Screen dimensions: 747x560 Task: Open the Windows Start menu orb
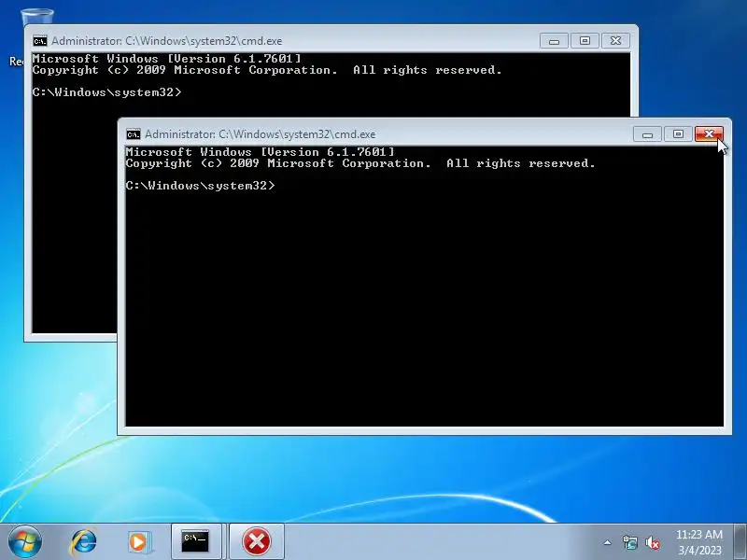tap(25, 541)
